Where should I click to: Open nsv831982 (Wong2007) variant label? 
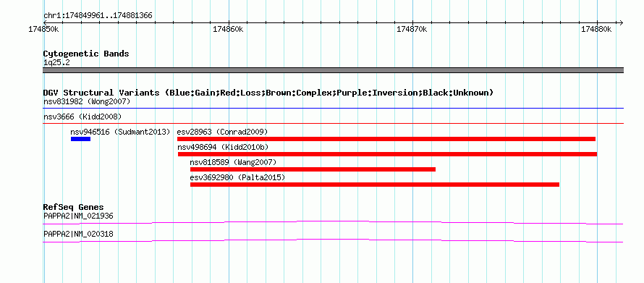(x=87, y=101)
